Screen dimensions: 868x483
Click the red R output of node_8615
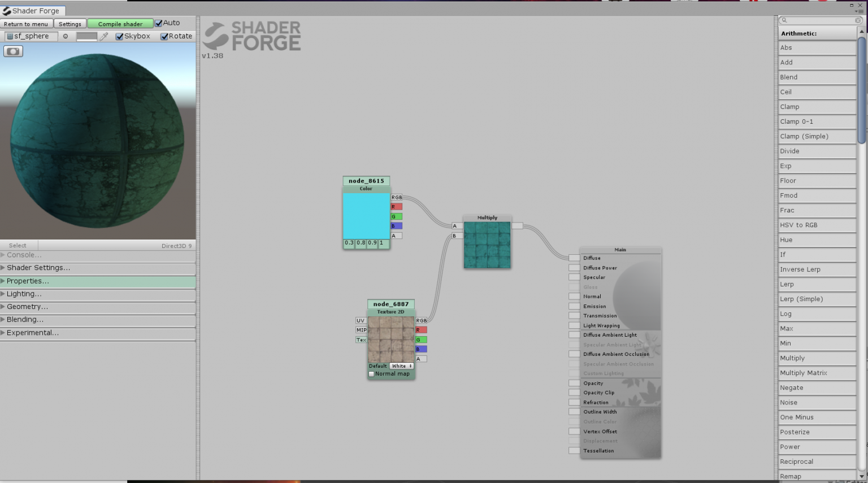397,207
